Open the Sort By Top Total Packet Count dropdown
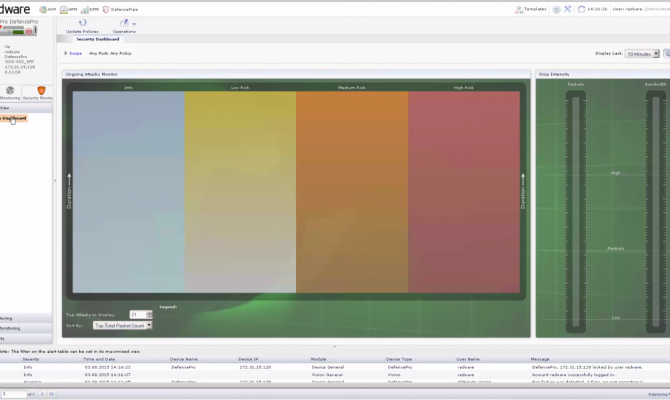Viewport: 670px width, 400px height. 123,326
